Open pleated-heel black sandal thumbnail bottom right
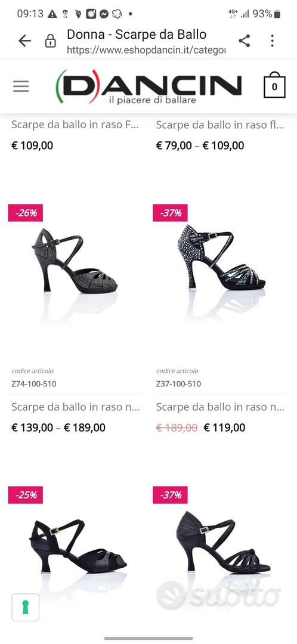Screen dimensions: 297x644 coord(223,542)
